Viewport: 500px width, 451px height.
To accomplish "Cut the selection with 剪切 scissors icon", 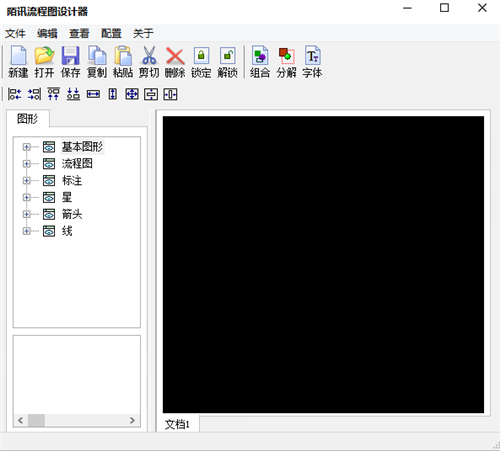I will pos(149,62).
